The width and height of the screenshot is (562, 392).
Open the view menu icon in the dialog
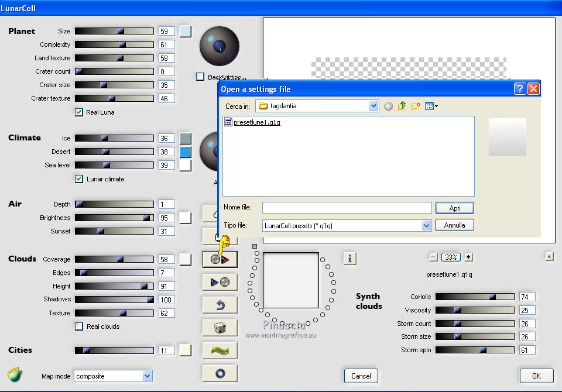(429, 106)
